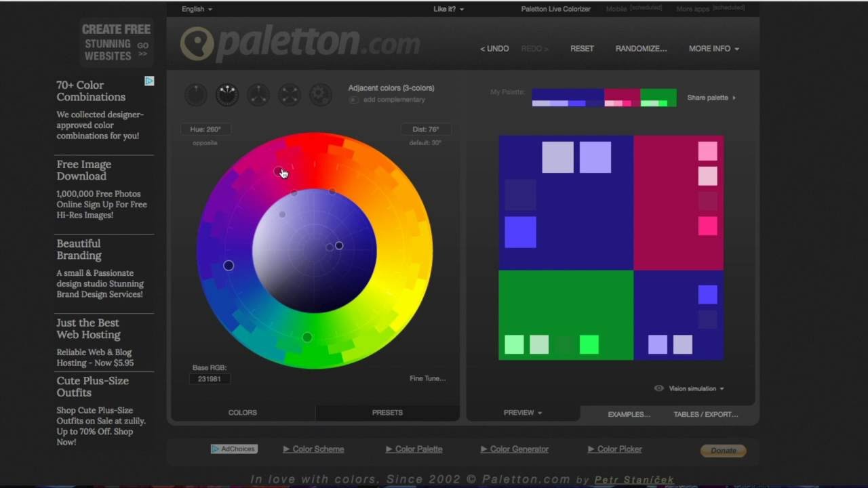Viewport: 868px width, 488px height.
Task: Click the bright pink square in magenta block
Action: [707, 226]
